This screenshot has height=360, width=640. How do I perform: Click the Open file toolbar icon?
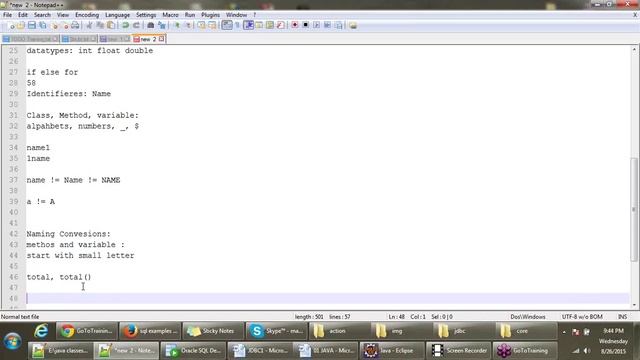click(21, 25)
